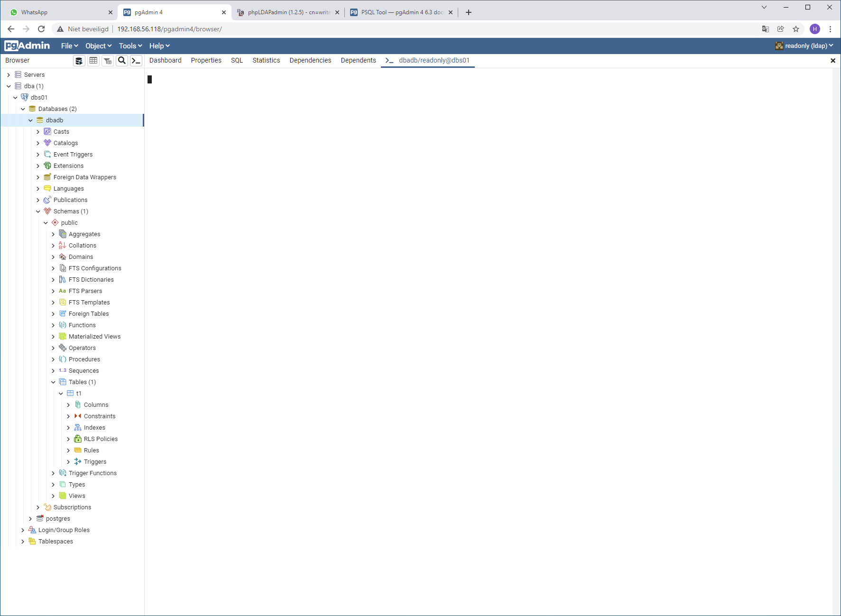Switch to the Statistics tab
Viewport: 841px width, 616px height.
point(266,60)
